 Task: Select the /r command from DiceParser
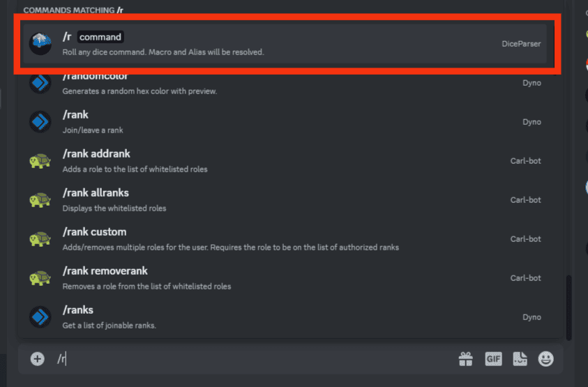coord(285,44)
